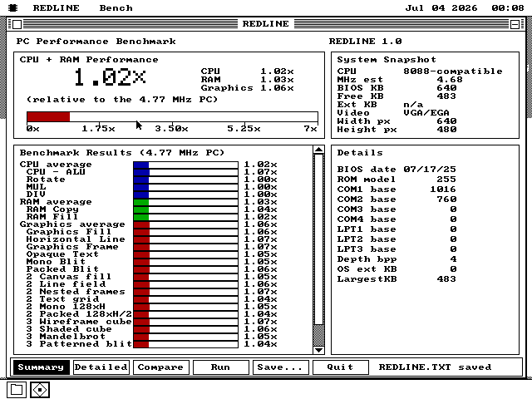
Task: Select the '2 Text grid' result row
Action: click(x=148, y=299)
